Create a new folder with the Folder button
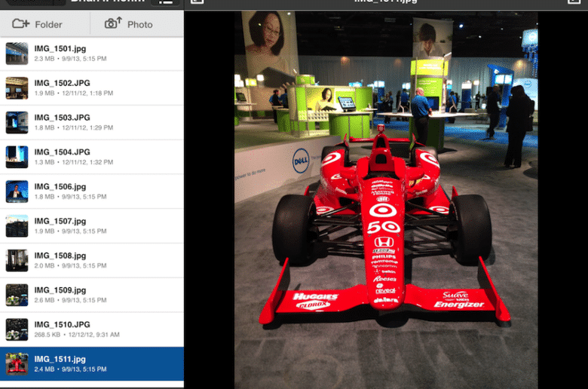588x389 pixels. pos(37,24)
